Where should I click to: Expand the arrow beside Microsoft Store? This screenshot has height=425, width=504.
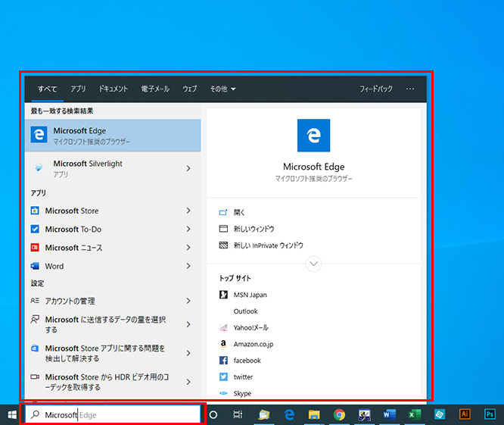click(x=188, y=211)
